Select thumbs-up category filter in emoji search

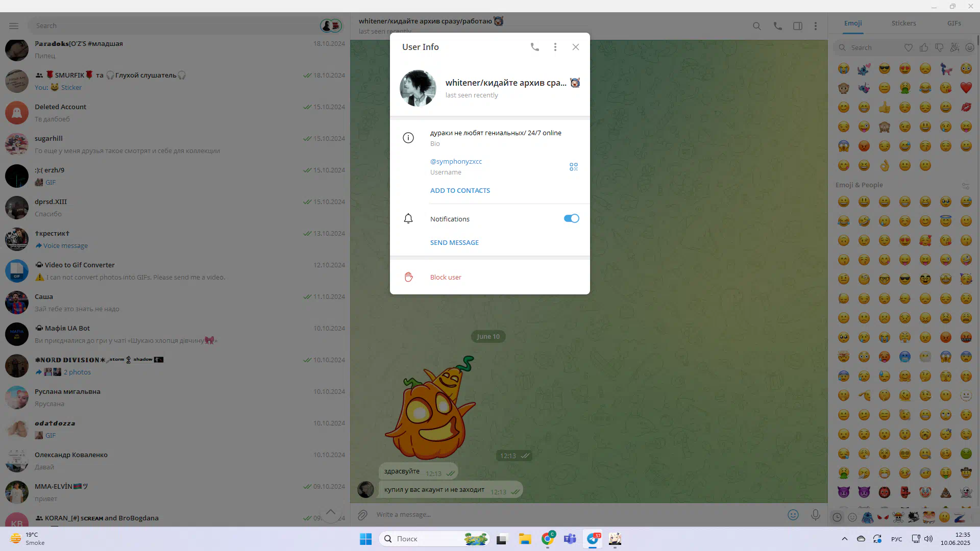tap(924, 47)
